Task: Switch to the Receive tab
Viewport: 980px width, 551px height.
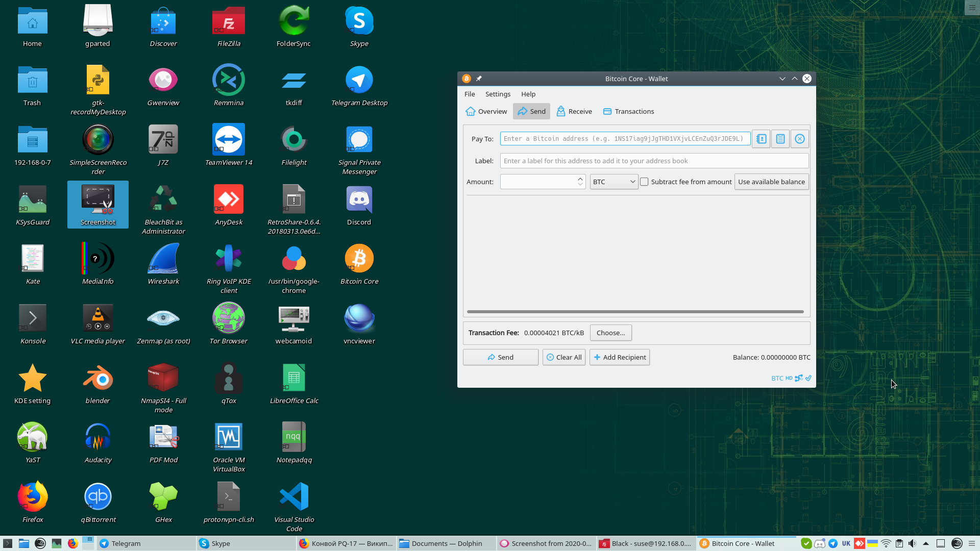Action: click(574, 111)
